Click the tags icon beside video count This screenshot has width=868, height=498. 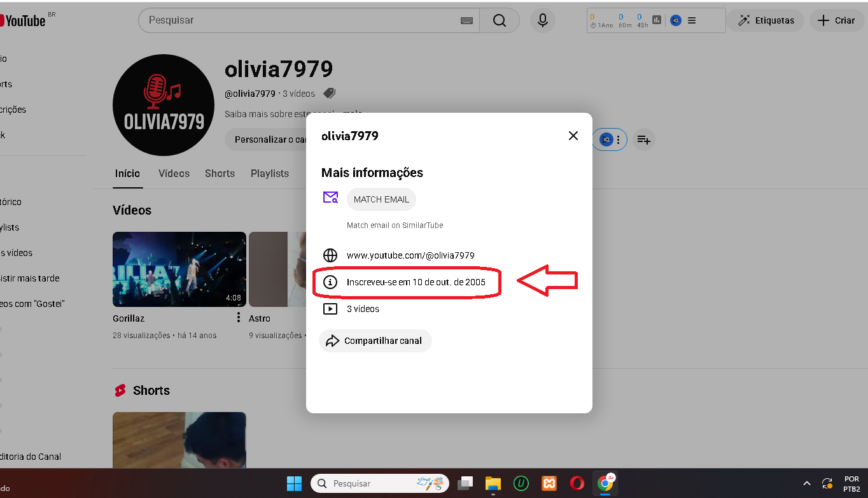[x=329, y=94]
